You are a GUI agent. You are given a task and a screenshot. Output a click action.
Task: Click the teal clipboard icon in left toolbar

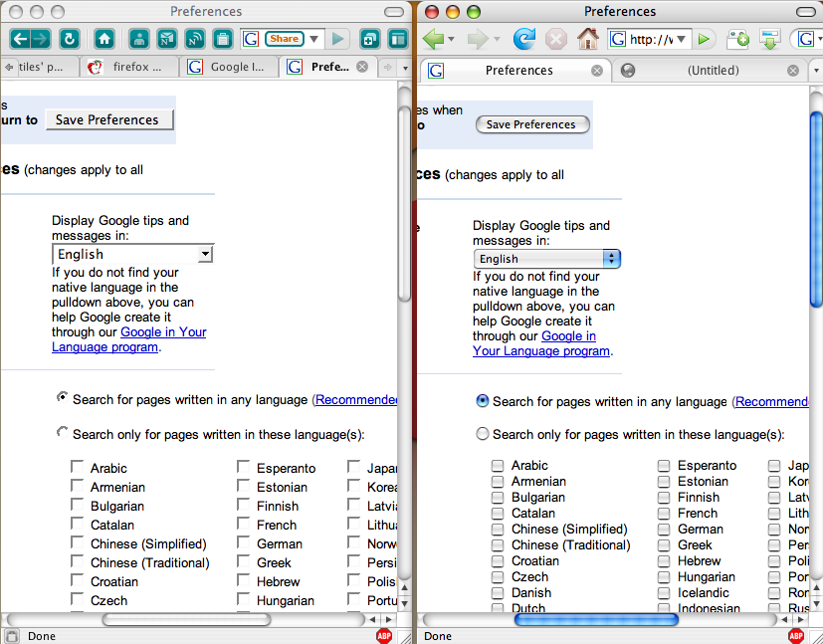pyautogui.click(x=223, y=39)
